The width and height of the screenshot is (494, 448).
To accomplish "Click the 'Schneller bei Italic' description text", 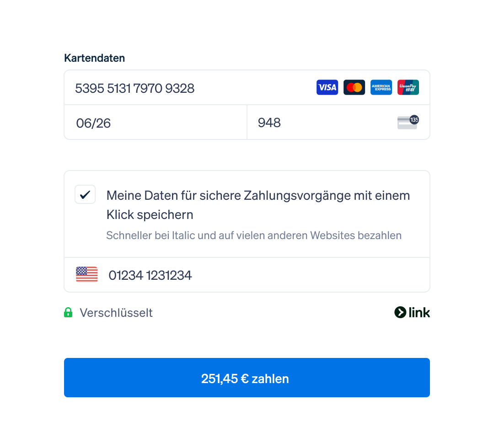I will 253,235.
